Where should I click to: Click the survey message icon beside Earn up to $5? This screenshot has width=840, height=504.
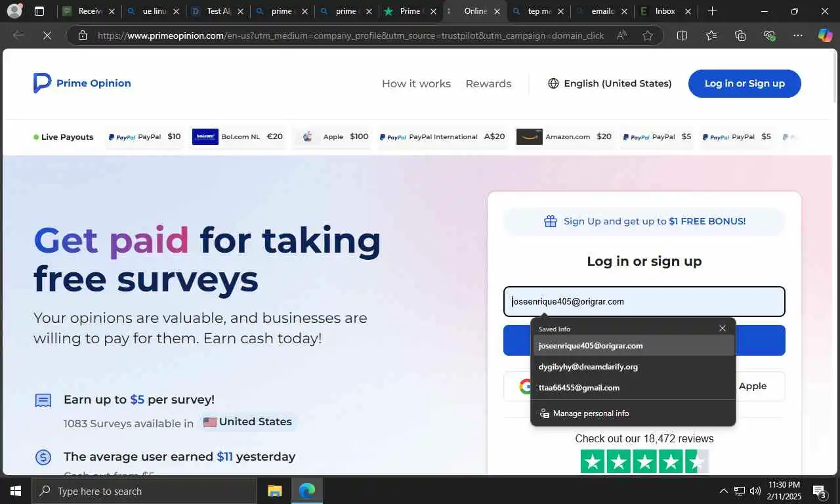(43, 400)
